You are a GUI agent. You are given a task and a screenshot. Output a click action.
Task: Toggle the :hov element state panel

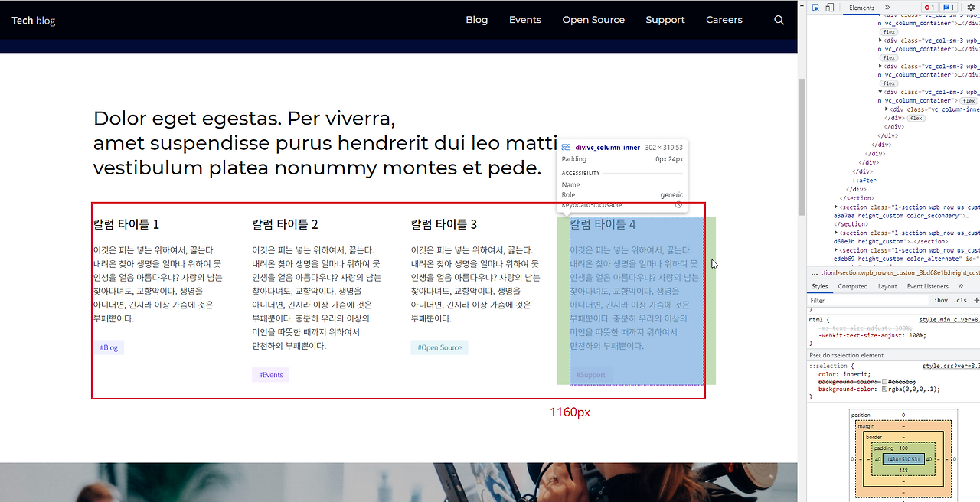pos(942,300)
